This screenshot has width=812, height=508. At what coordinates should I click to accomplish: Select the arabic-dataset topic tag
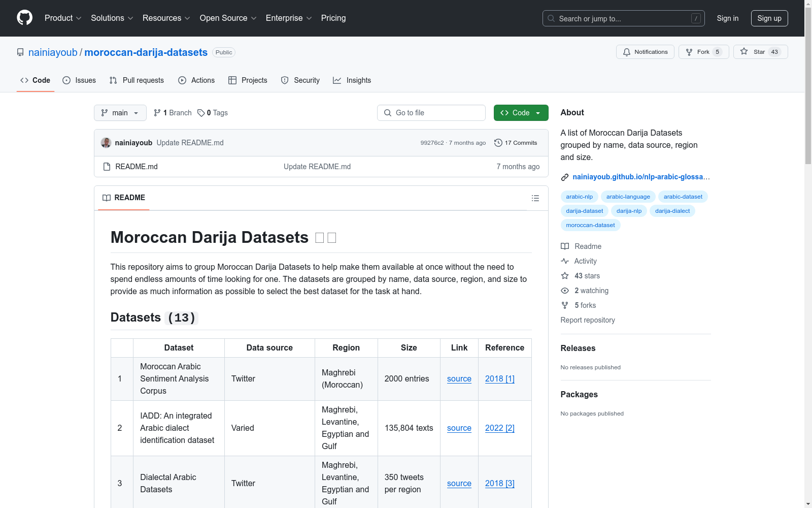tap(683, 197)
